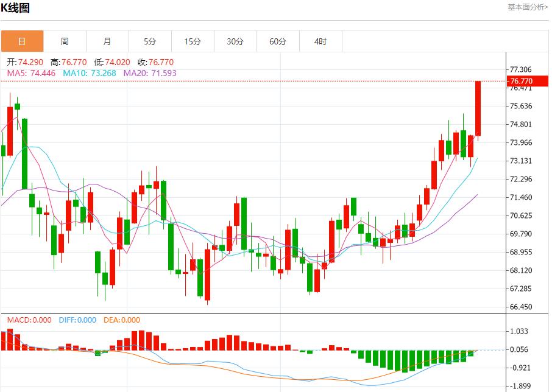The image size is (552, 392).
Task: Click the red 76.770 current price tag
Action: (522, 81)
